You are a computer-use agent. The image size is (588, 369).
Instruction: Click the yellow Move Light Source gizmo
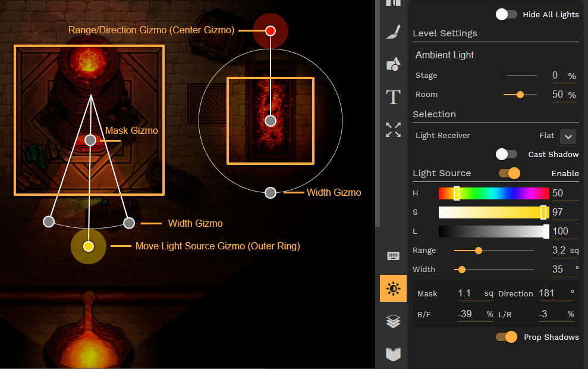(89, 246)
